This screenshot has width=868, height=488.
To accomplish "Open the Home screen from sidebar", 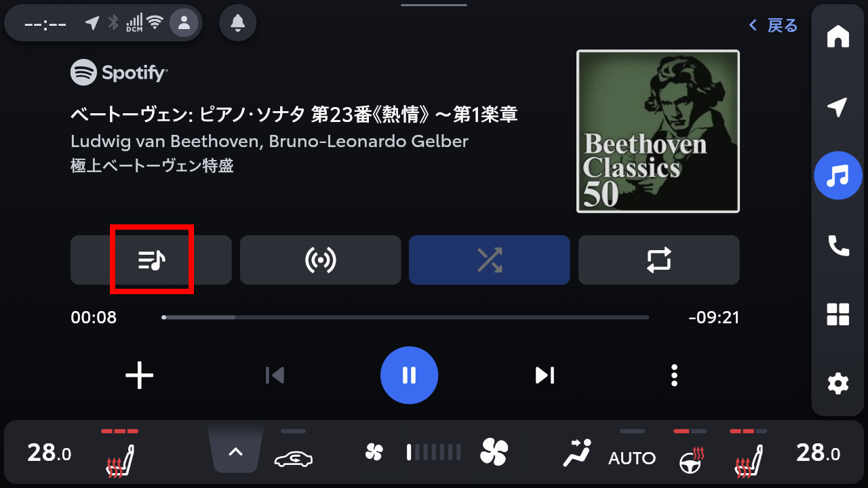I will [x=838, y=36].
